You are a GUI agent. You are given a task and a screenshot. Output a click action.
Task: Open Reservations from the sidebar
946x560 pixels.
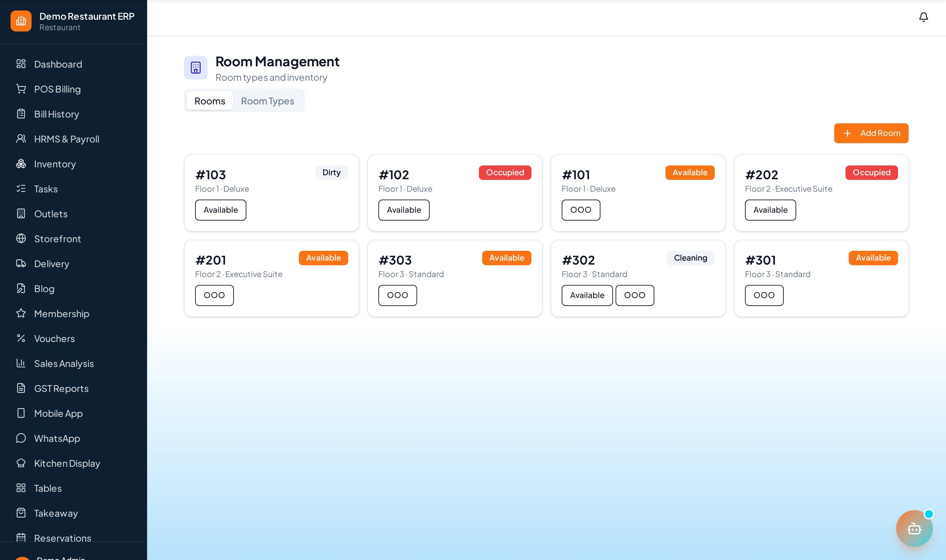pos(73,537)
